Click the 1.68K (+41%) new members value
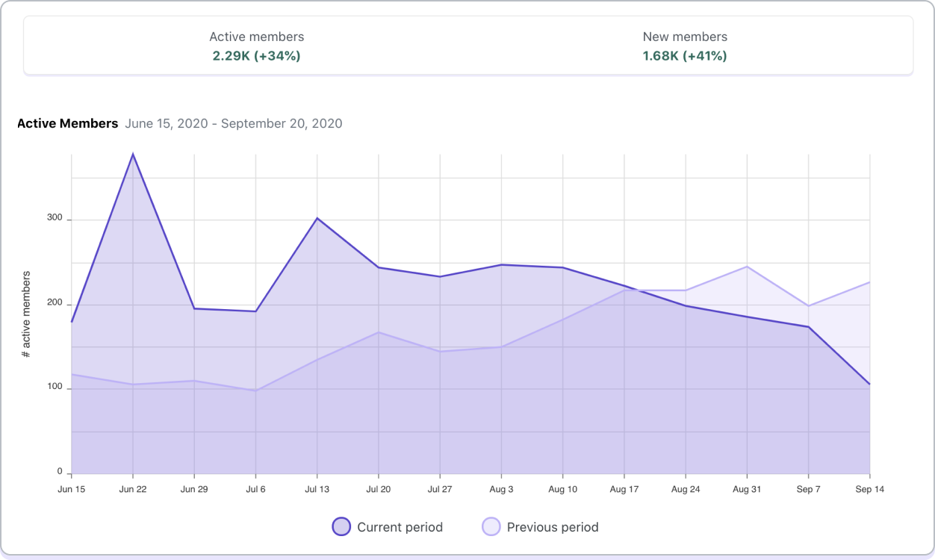 pyautogui.click(x=685, y=56)
